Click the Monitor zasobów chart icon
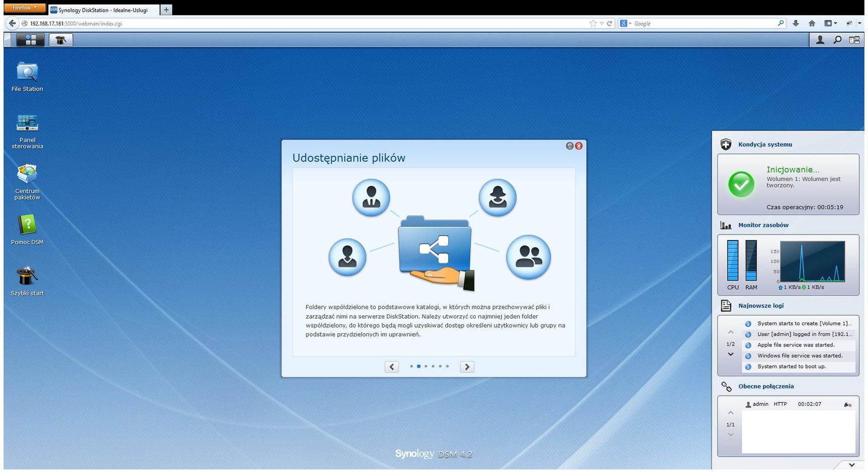Viewport: 868px width, 473px height. (x=726, y=225)
